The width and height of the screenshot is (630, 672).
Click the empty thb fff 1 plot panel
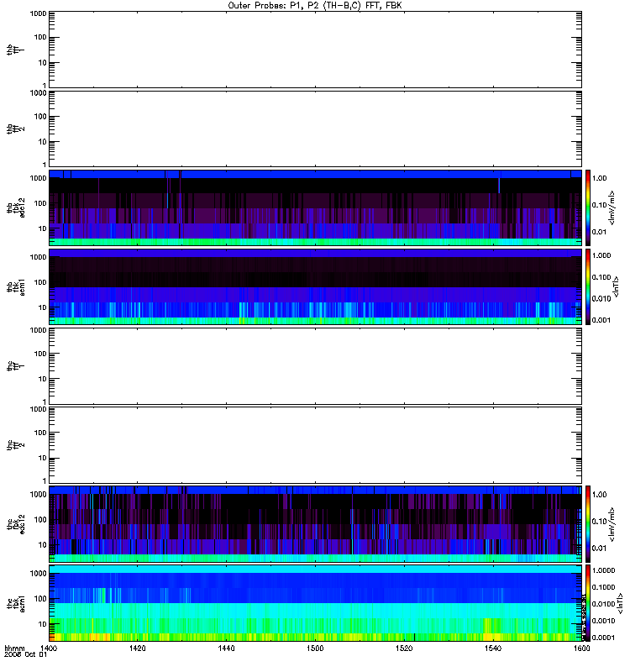click(315, 50)
